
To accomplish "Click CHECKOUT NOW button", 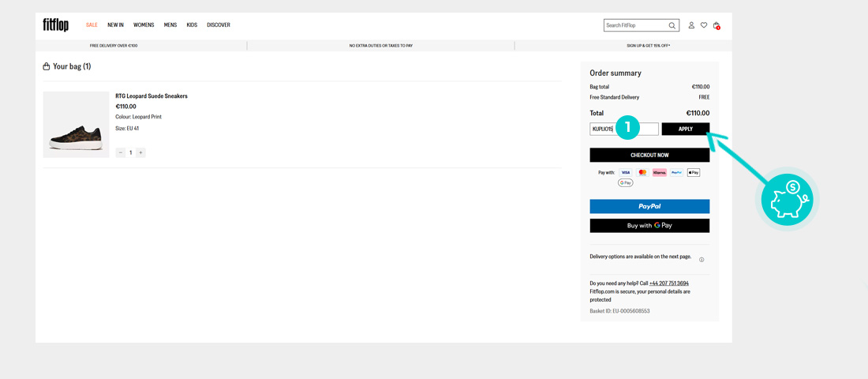I will pyautogui.click(x=649, y=155).
